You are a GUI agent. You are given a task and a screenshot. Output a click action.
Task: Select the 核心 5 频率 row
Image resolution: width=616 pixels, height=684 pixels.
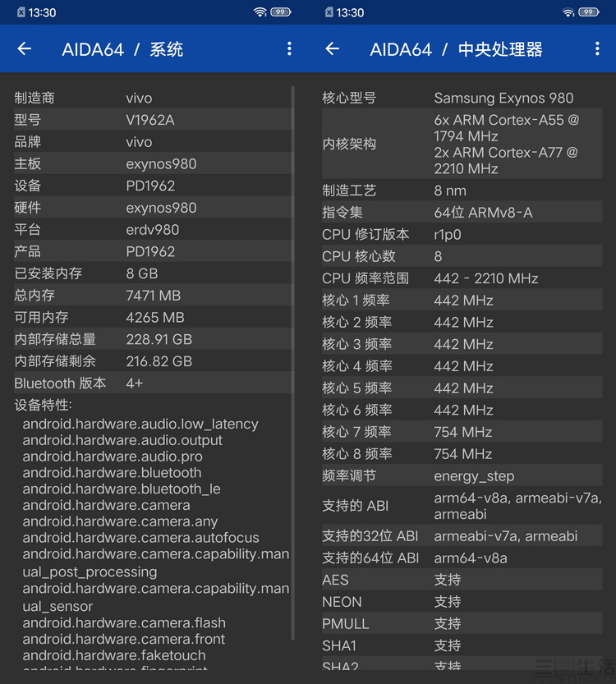click(462, 388)
